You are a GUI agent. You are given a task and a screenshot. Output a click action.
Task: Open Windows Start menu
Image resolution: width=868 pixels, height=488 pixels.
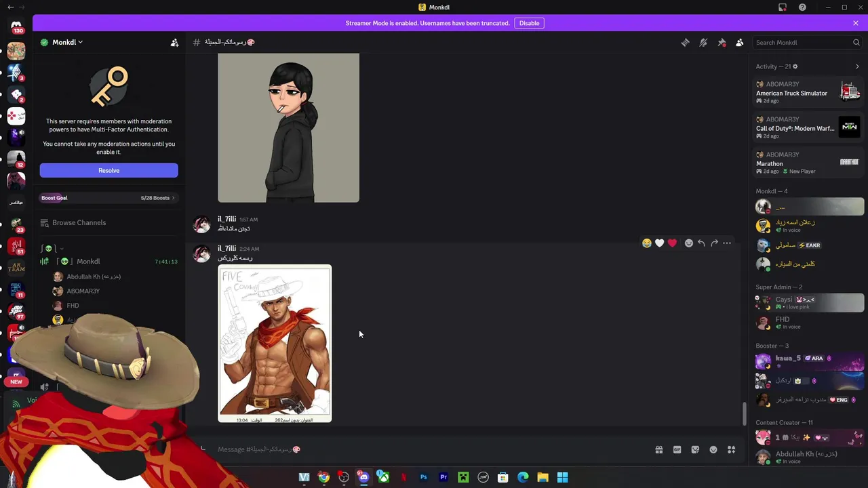click(563, 477)
